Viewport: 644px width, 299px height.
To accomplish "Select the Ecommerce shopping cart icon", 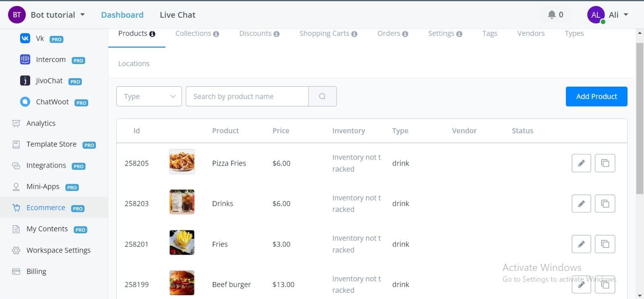I will point(16,208).
